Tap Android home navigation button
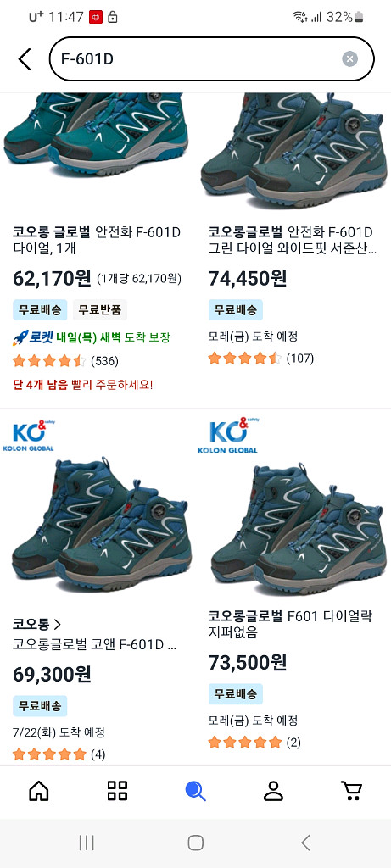391x868 pixels. tap(195, 843)
